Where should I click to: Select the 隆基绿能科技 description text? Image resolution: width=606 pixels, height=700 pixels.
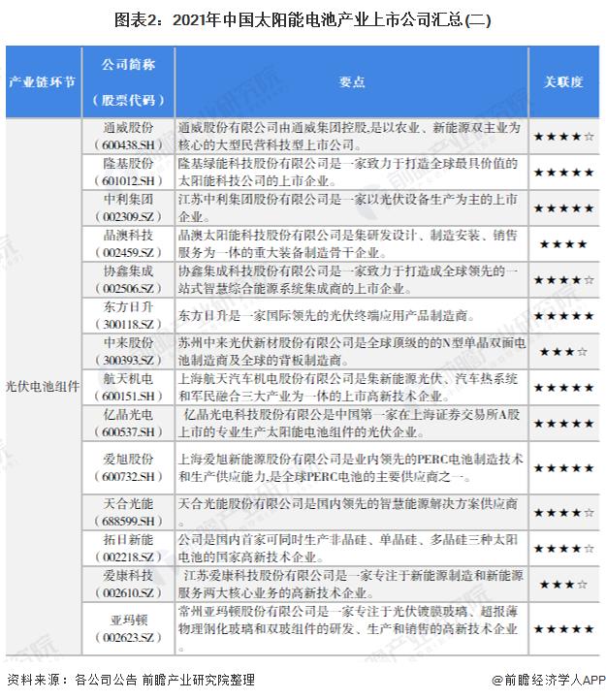[x=348, y=173]
